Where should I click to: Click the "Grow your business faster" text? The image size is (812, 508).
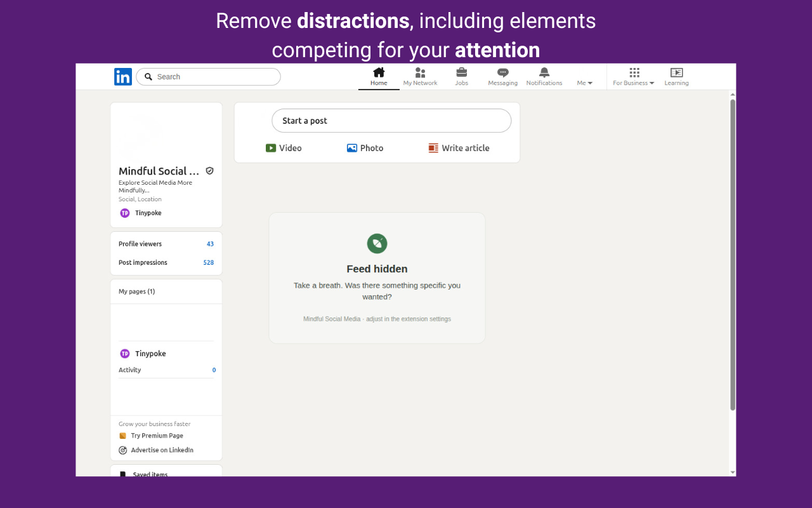155,424
